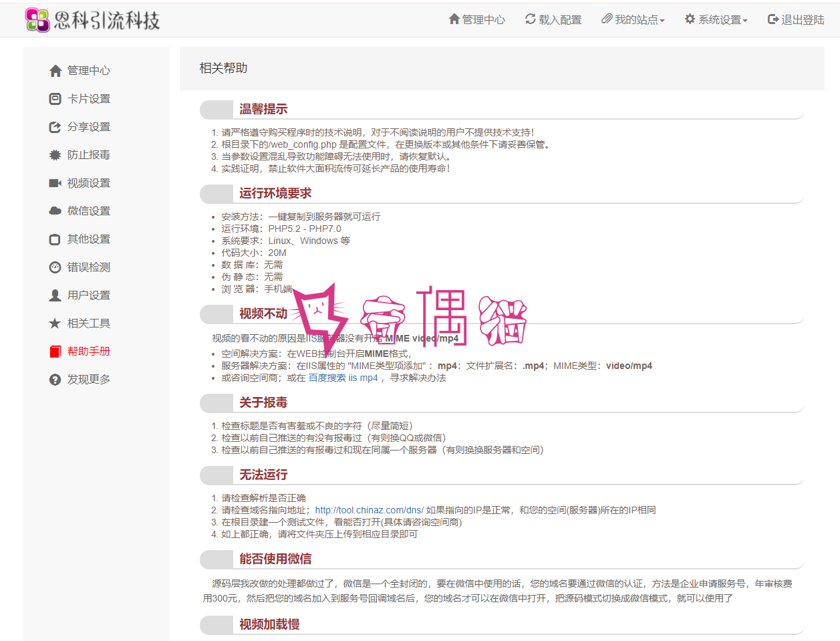Click the 关于报毒 section heading
The image size is (840, 641).
point(263,403)
